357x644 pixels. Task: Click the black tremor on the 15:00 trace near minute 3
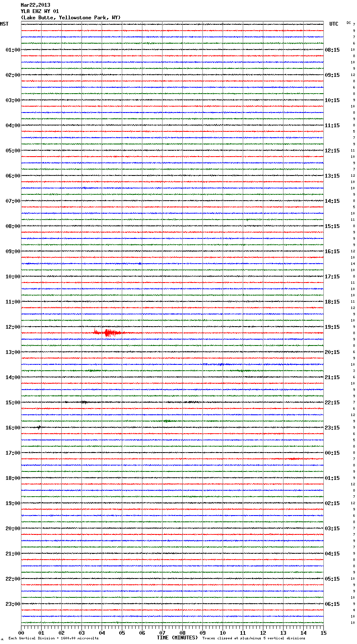pos(84,402)
